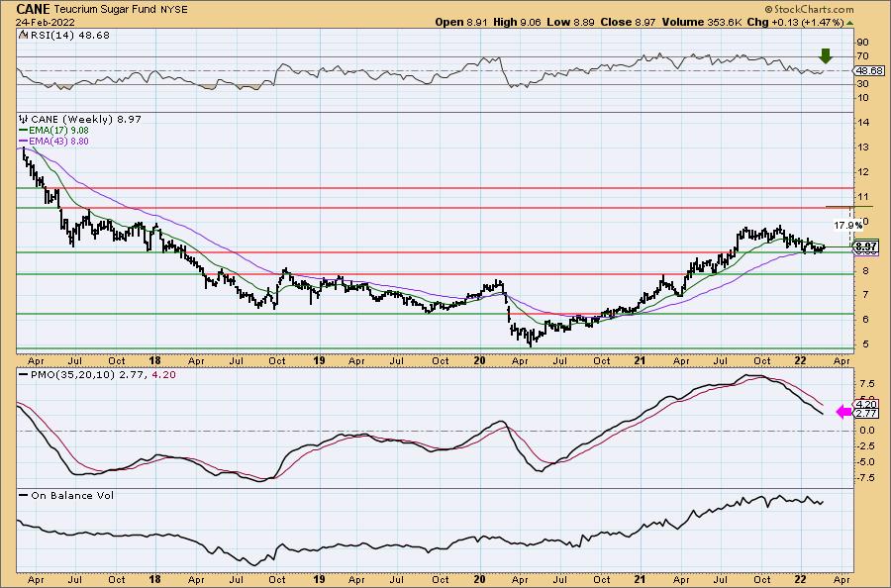Click the green up-triangle beside Chg

(849, 22)
